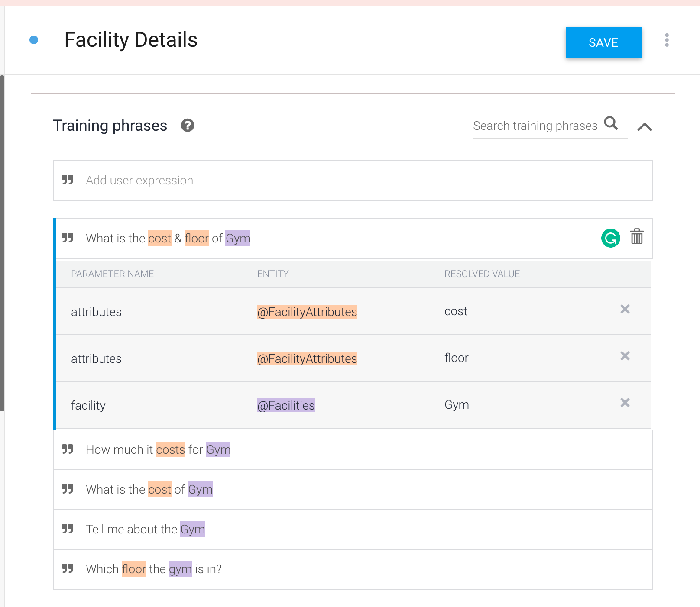The height and width of the screenshot is (607, 700).
Task: Open the @Facilities entity selector
Action: (x=286, y=405)
